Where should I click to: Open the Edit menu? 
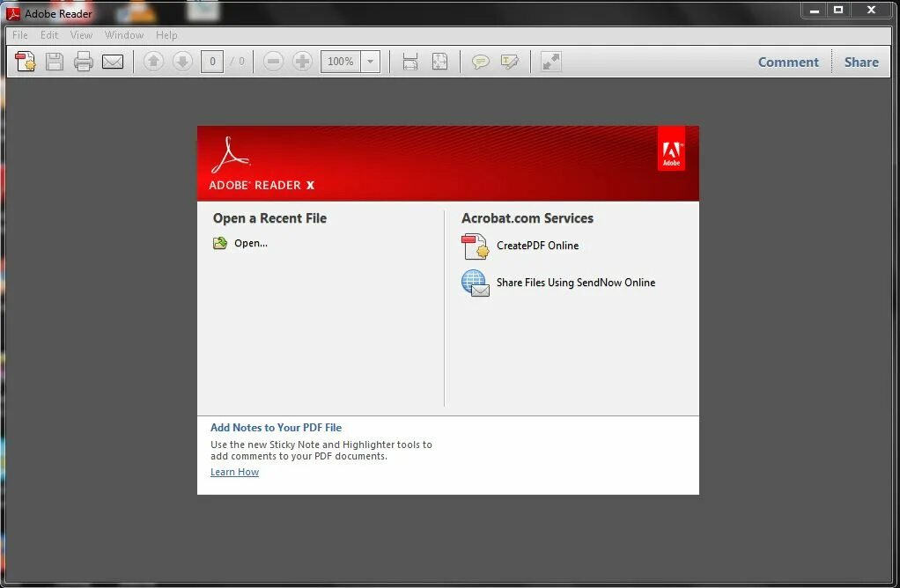point(49,35)
